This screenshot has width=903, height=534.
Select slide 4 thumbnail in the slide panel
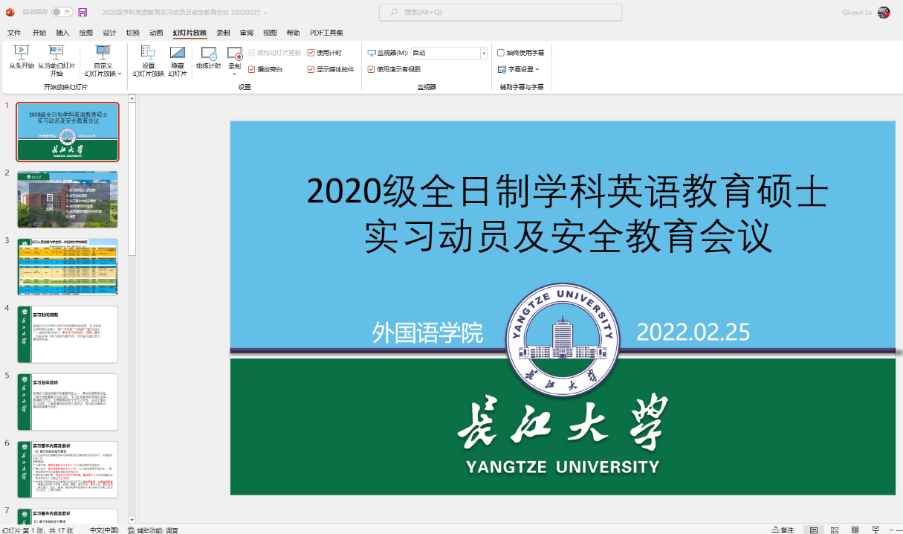[x=68, y=334]
